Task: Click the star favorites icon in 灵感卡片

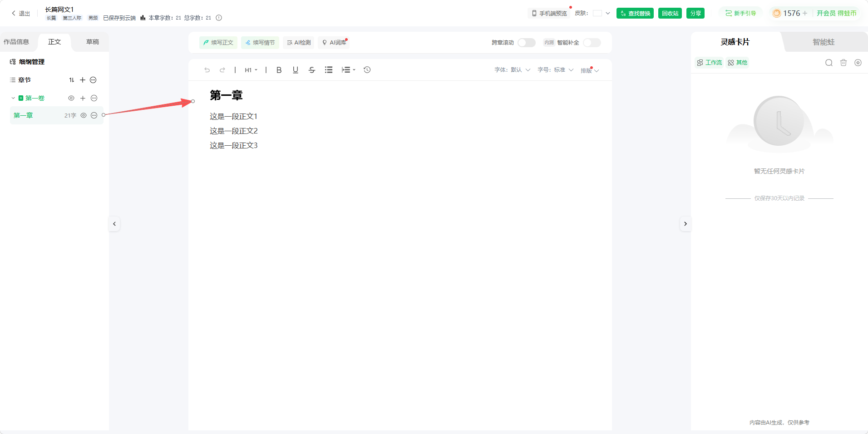Action: point(858,63)
